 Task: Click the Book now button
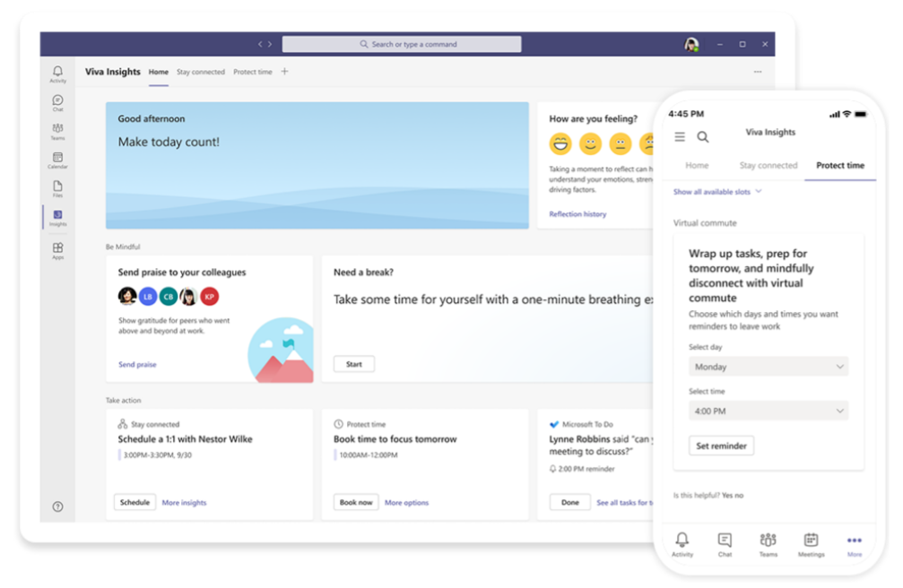tap(356, 502)
